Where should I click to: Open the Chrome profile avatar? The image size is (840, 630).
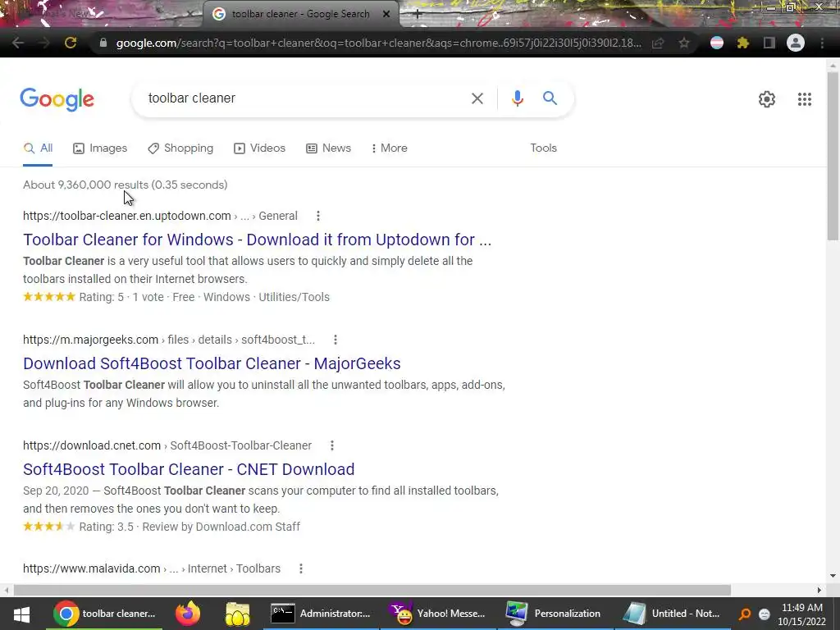(796, 43)
